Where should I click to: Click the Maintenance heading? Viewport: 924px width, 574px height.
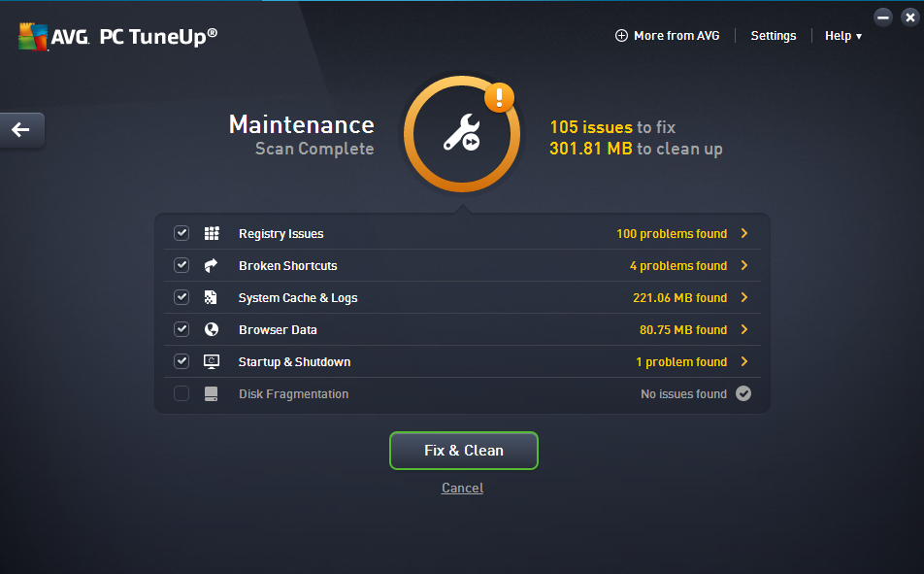click(302, 124)
